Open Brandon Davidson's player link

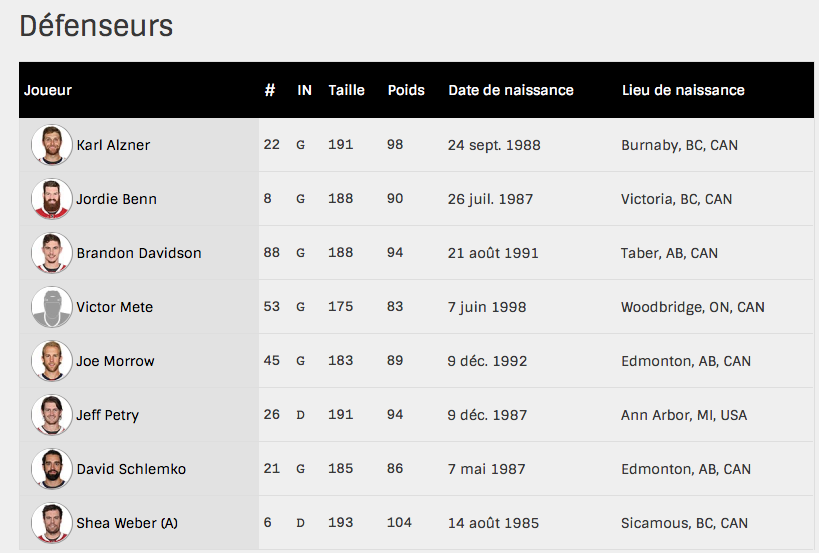pyautogui.click(x=139, y=253)
